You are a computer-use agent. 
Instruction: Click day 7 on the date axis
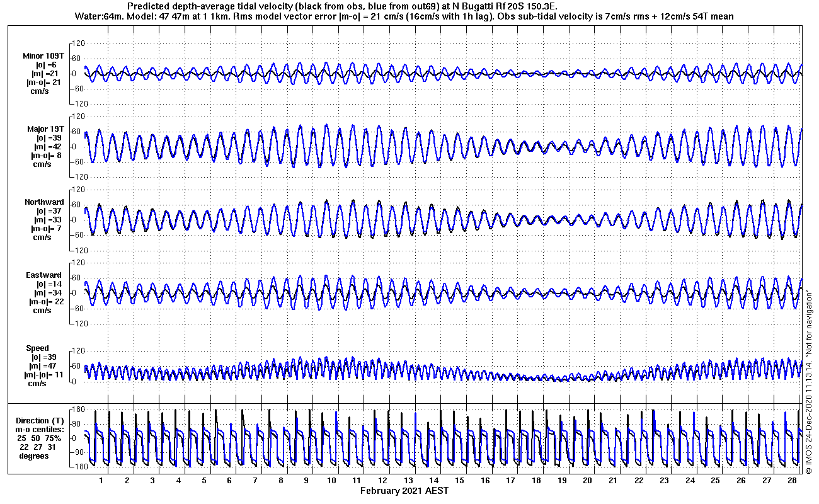[x=255, y=481]
